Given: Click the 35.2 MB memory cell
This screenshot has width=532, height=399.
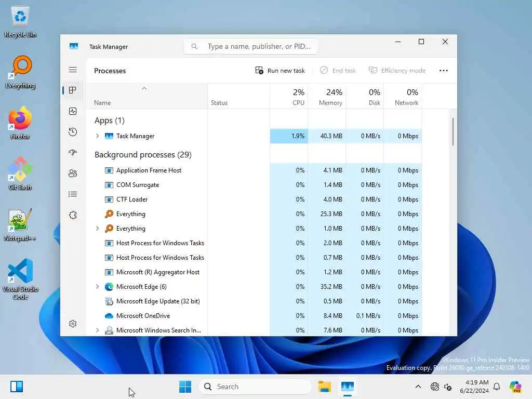Looking at the screenshot, I should (x=327, y=287).
